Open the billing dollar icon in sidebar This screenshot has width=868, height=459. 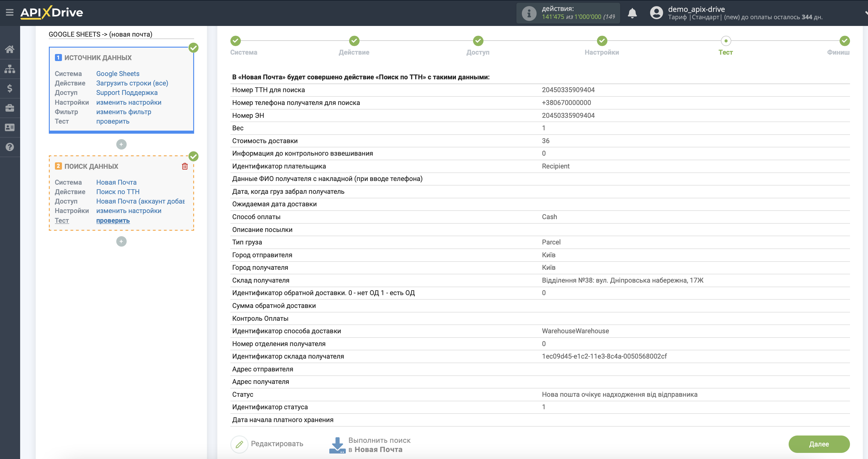coord(10,88)
